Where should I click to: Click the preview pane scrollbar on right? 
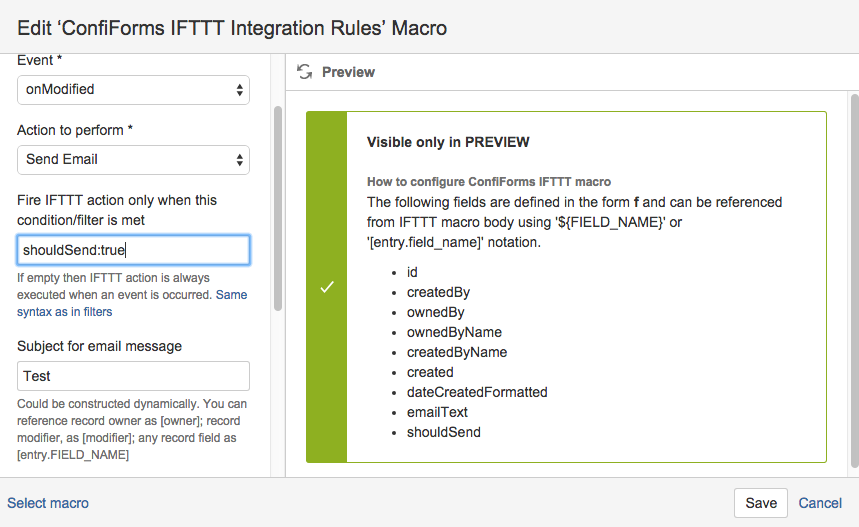pos(855,280)
